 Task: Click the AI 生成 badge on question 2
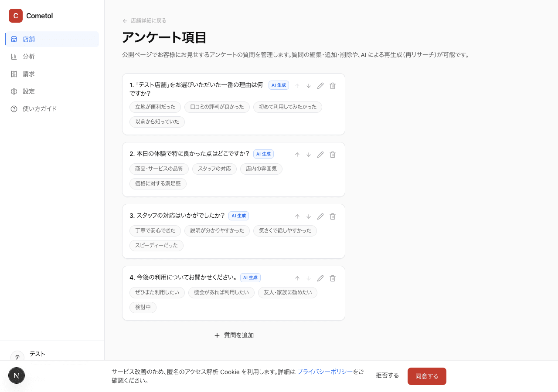[263, 154]
